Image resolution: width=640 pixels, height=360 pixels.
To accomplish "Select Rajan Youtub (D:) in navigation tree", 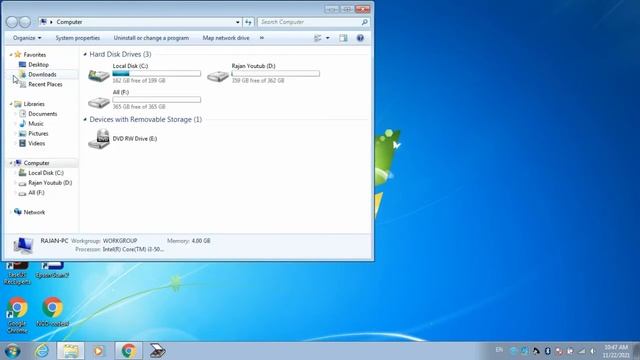I will coord(50,183).
